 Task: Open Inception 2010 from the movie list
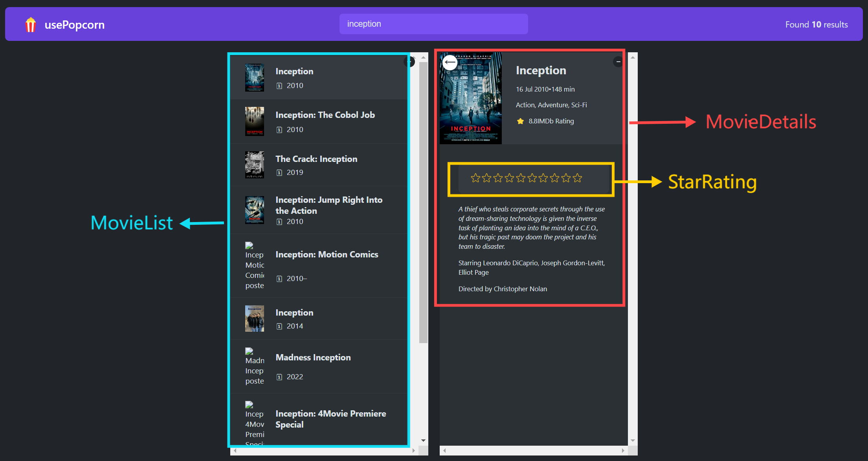pos(319,78)
